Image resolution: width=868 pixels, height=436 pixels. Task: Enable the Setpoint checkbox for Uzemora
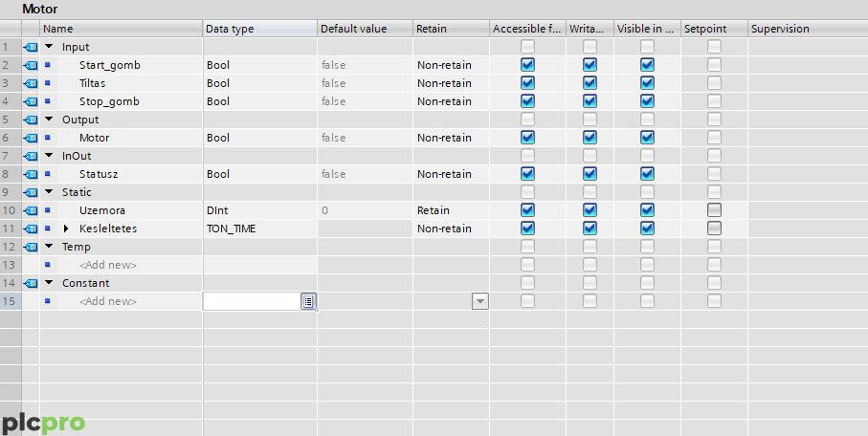click(714, 210)
